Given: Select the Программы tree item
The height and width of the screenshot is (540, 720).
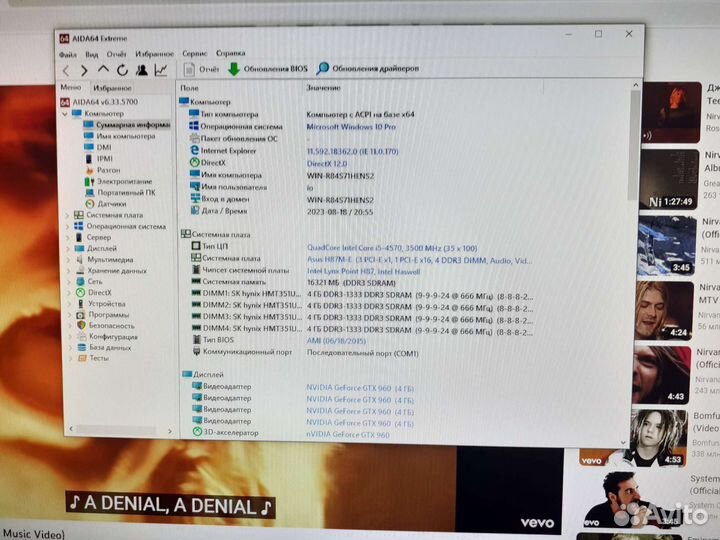Looking at the screenshot, I should pyautogui.click(x=103, y=315).
